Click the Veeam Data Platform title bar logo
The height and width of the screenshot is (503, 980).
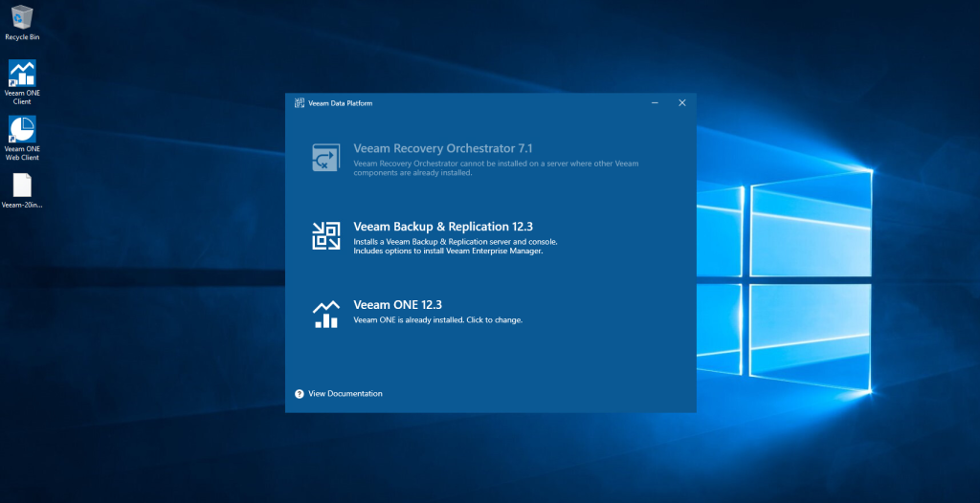[300, 103]
